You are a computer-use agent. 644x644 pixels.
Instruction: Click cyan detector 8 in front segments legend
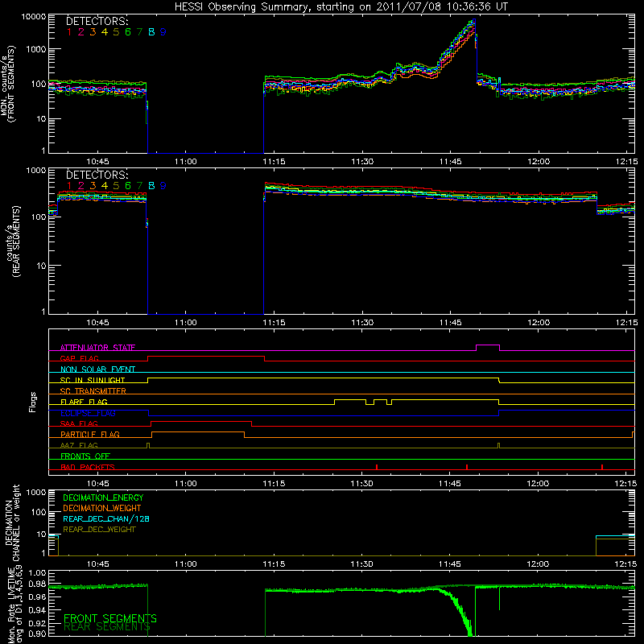[x=151, y=32]
